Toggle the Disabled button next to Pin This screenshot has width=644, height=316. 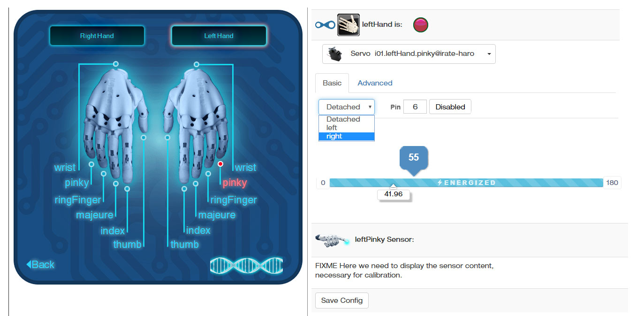point(450,107)
